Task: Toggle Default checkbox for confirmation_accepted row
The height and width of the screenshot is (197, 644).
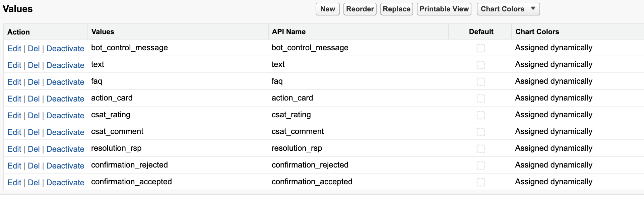Action: [x=481, y=182]
